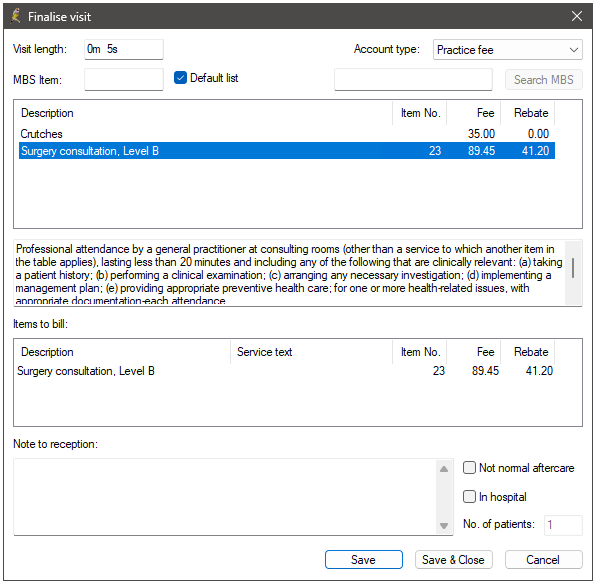The width and height of the screenshot is (596, 584).
Task: Click the Account type dropdown arrow
Action: pos(574,50)
